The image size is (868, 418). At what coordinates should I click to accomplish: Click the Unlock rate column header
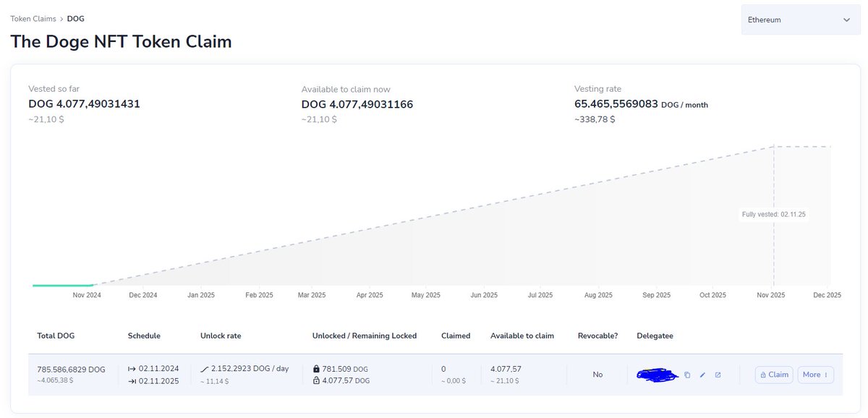click(221, 336)
